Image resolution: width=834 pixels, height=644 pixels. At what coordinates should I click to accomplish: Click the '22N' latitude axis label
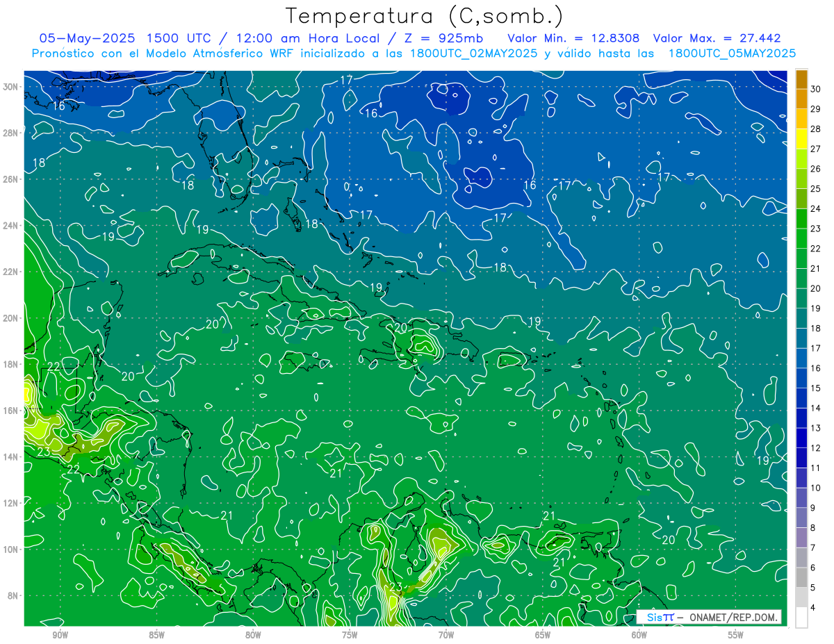coord(12,272)
